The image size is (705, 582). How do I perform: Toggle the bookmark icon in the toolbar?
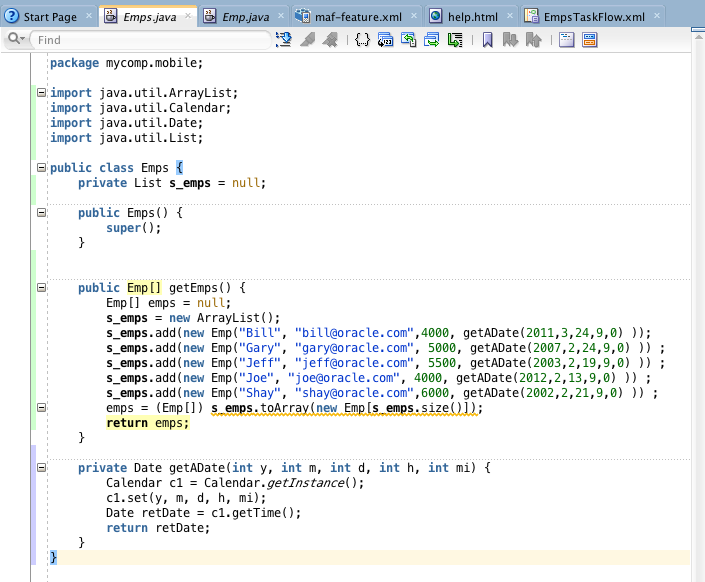(x=487, y=40)
